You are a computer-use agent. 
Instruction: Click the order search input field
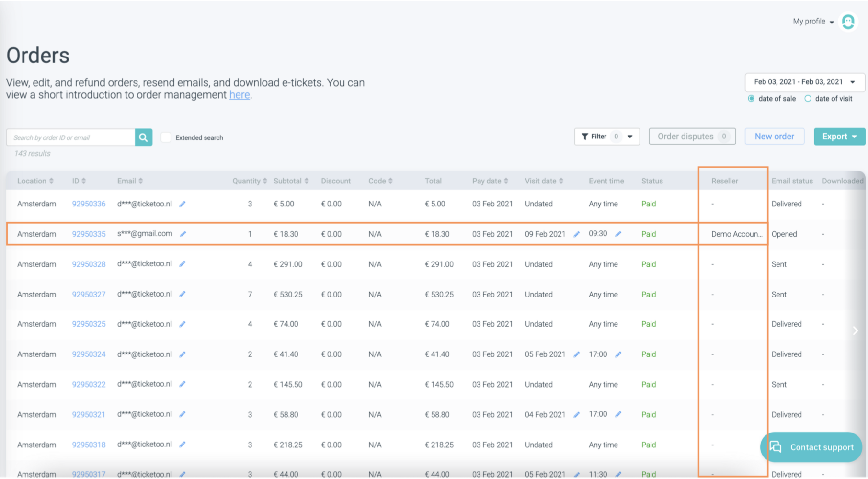71,137
